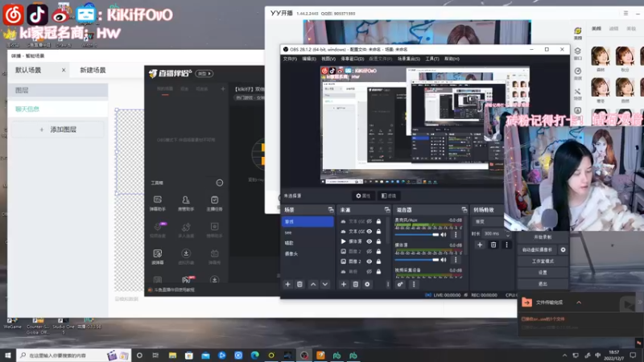The height and width of the screenshot is (362, 644).
Task: Open OBS 停靠窗口(D) menu
Action: pyautogui.click(x=352, y=59)
